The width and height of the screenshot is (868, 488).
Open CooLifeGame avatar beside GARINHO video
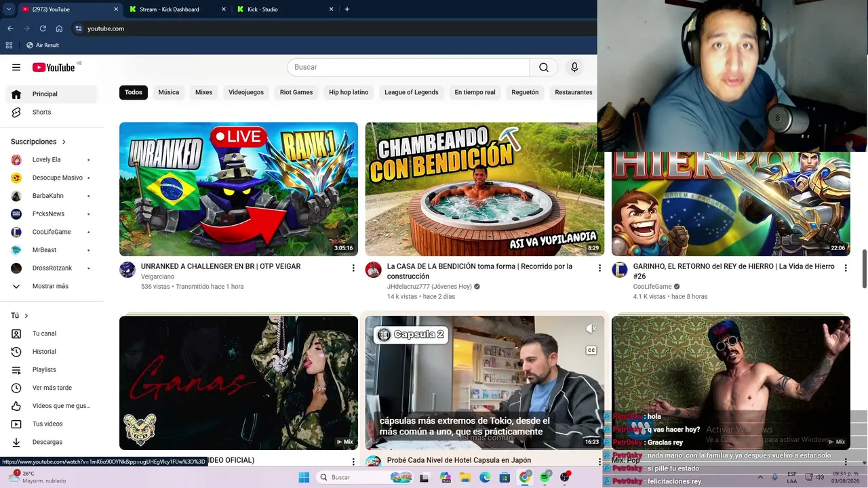tap(620, 270)
